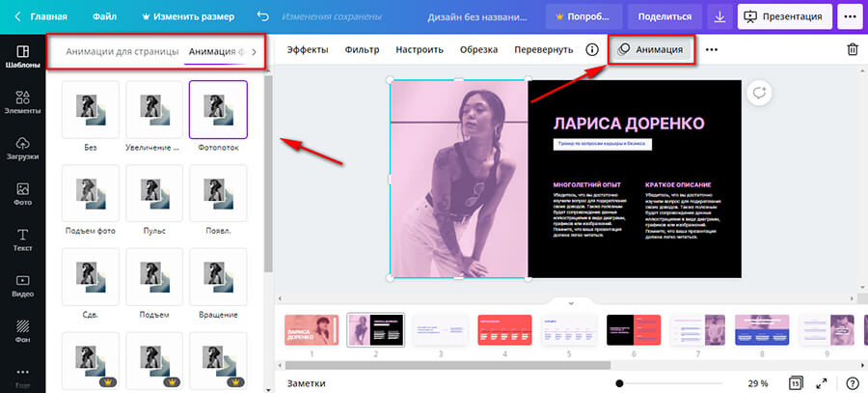
Task: Add comment with the speech bubble icon
Action: click(x=761, y=92)
